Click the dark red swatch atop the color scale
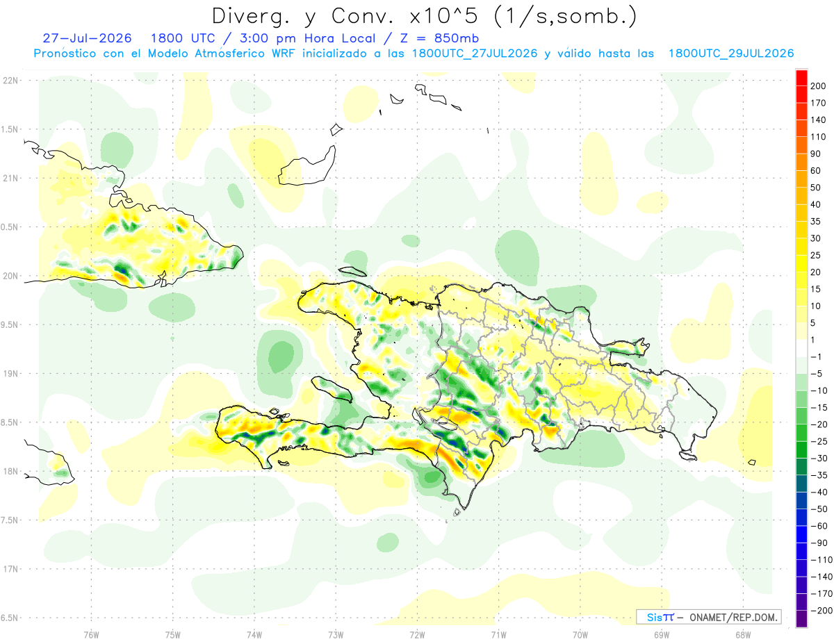The image size is (834, 644). pyautogui.click(x=801, y=77)
